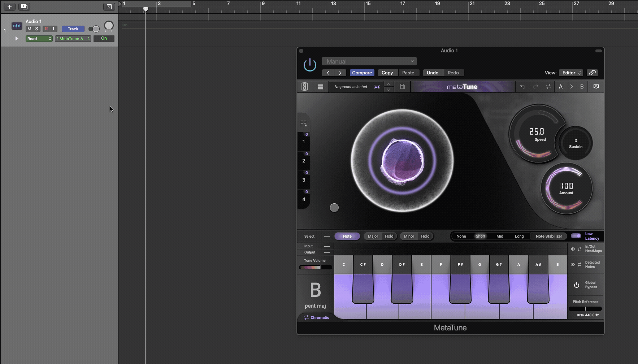The width and height of the screenshot is (638, 364).
Task: Go to the next plugin setting
Action: (x=340, y=73)
